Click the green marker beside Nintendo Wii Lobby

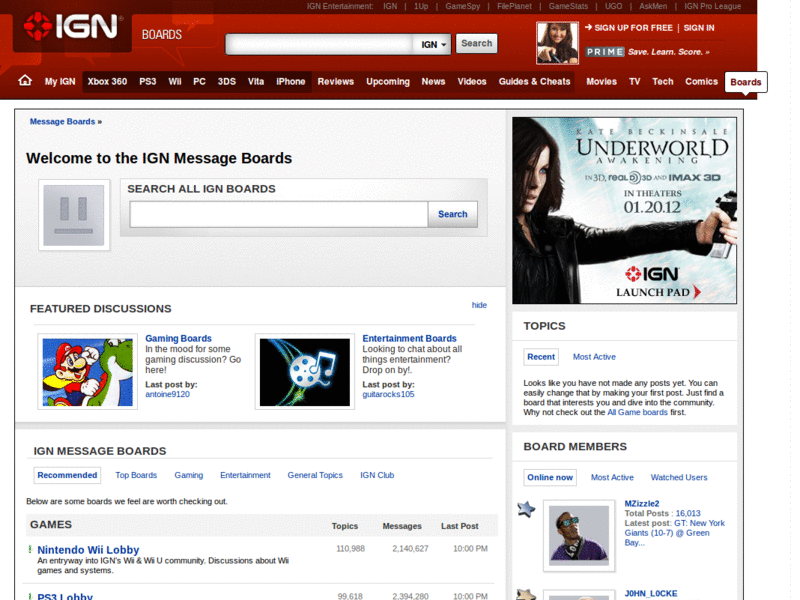(x=30, y=549)
